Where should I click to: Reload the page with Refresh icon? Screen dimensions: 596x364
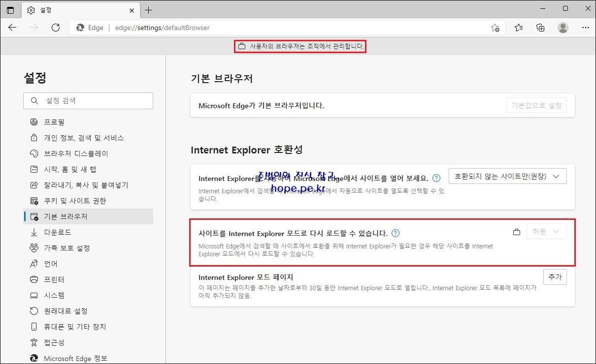pos(56,28)
